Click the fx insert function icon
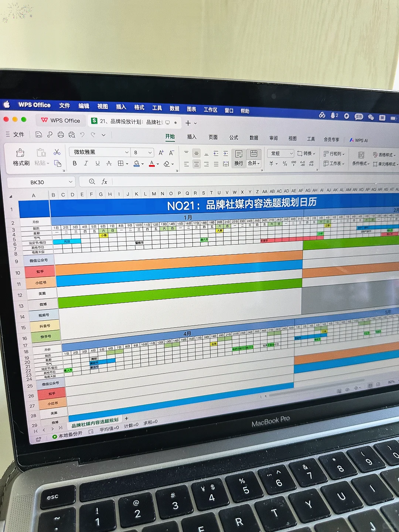 point(104,181)
